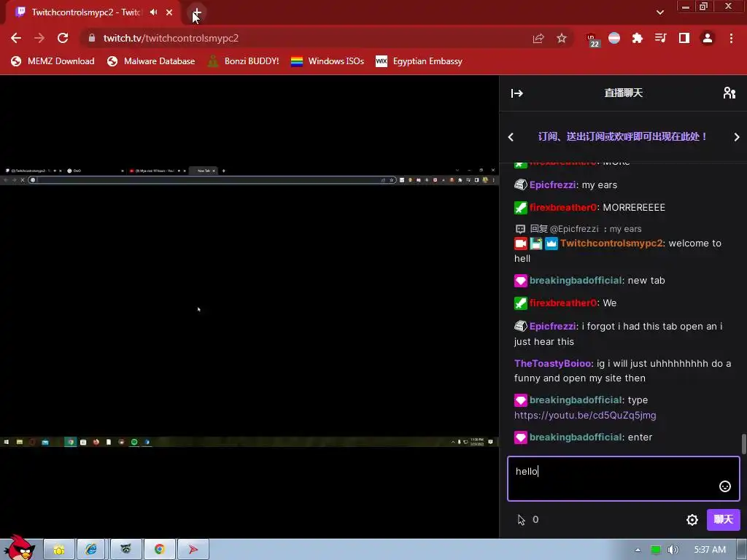Image resolution: width=747 pixels, height=560 pixels.
Task: Open the tab search dropdown chevron
Action: (x=659, y=12)
